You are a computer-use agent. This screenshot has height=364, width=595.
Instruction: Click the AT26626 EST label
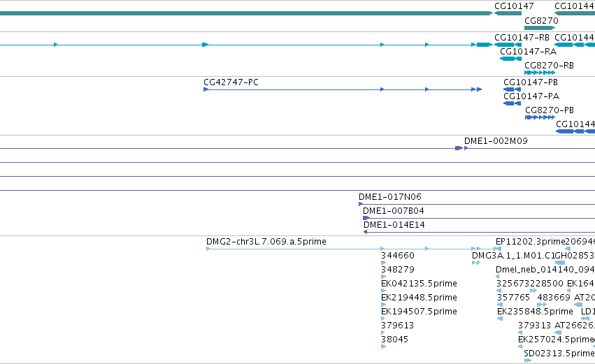573,326
